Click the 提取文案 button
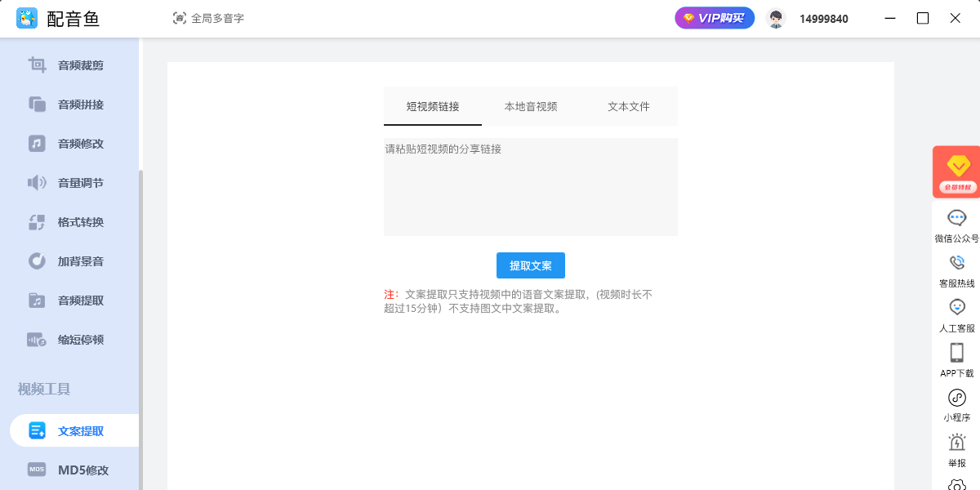Viewport: 980px width, 490px height. pos(531,265)
